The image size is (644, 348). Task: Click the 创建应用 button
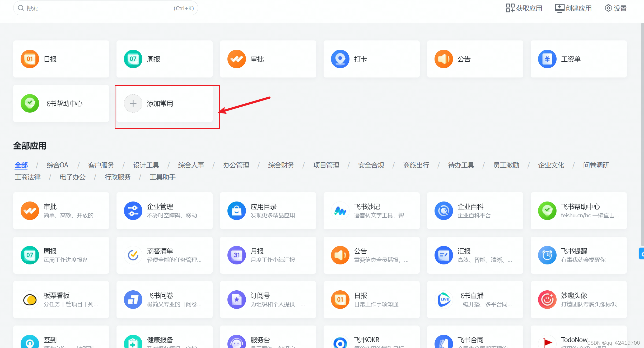(573, 8)
